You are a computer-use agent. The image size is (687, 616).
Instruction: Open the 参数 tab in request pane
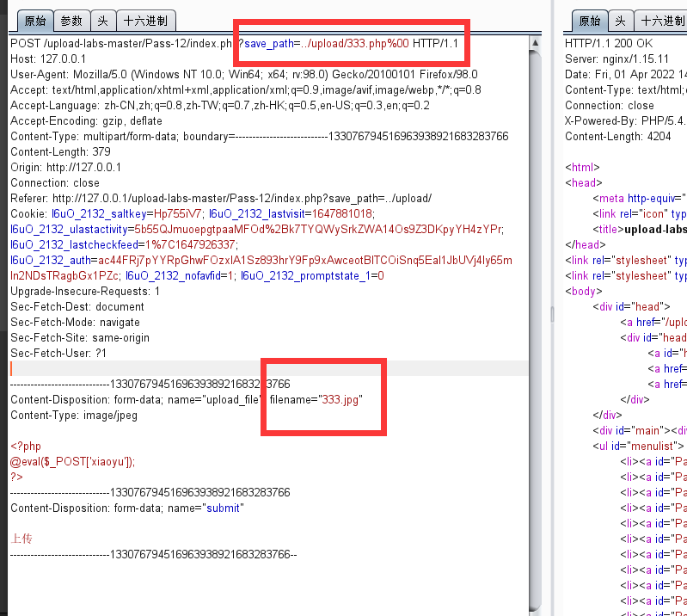[71, 21]
